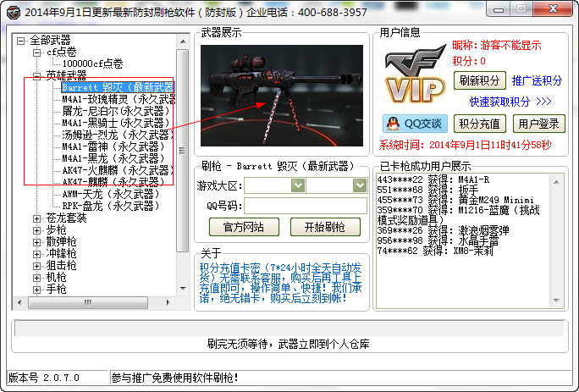This screenshot has width=579, height=392.
Task: Click the QQ交谈 button
Action: coord(415,124)
